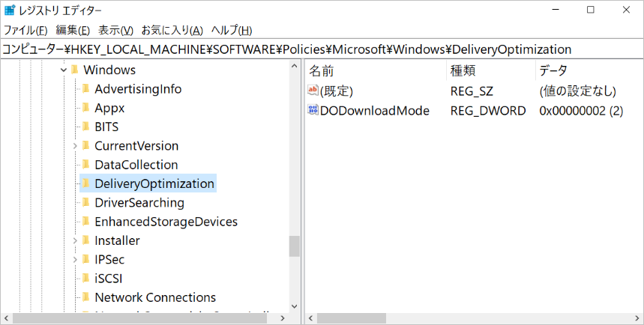Click the Appx folder icon
Viewport: 644px width, 325px height.
[85, 107]
